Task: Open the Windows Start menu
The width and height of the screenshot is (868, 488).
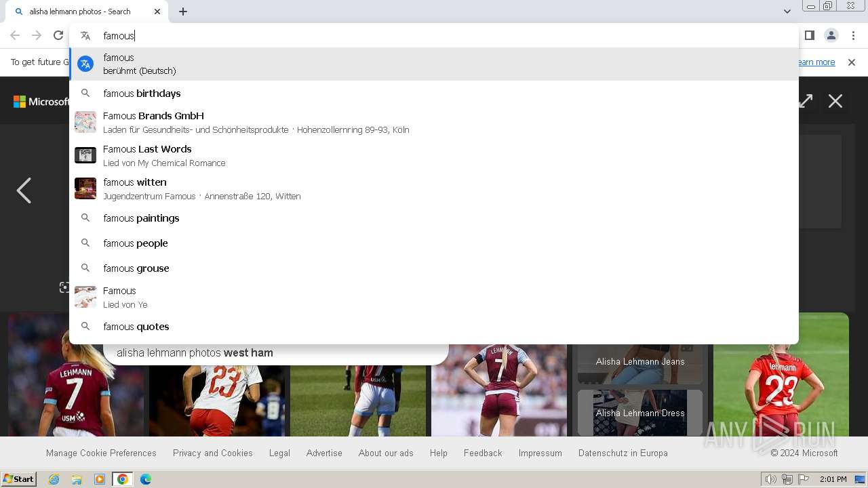Action: 19,479
